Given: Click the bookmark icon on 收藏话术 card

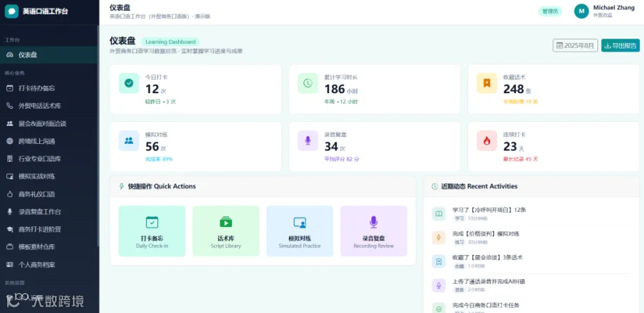Looking at the screenshot, I should pyautogui.click(x=487, y=83).
